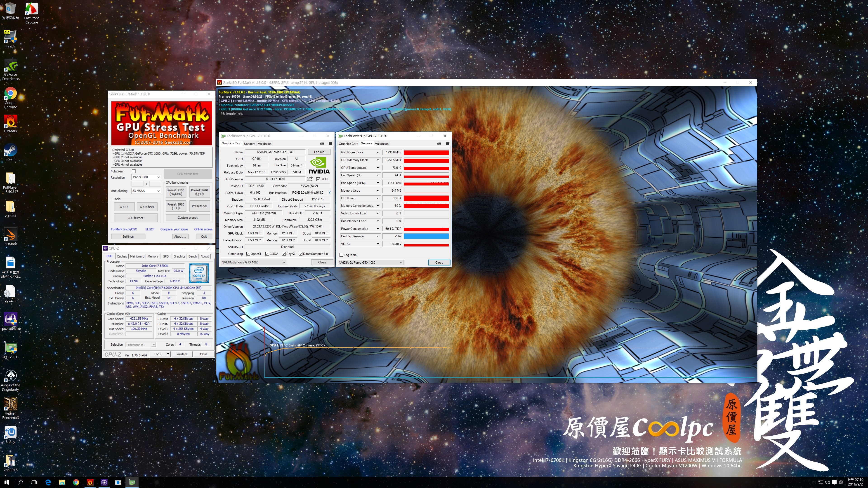868x488 pixels.
Task: Switch to Sensors tab in GPU-Z Graphics Card window
Action: point(249,144)
